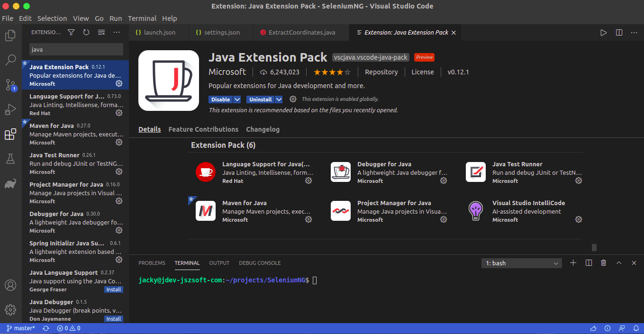The image size is (644, 334).
Task: Open gear for Debugger for Java in sidebar
Action: (119, 230)
